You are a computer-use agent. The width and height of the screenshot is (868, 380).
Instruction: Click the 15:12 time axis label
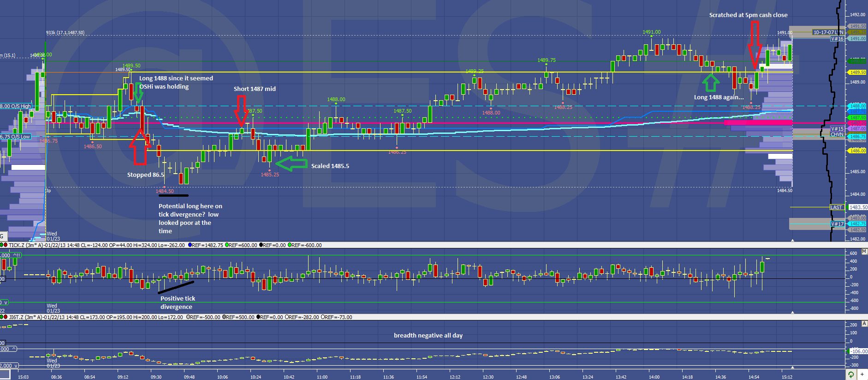787,377
